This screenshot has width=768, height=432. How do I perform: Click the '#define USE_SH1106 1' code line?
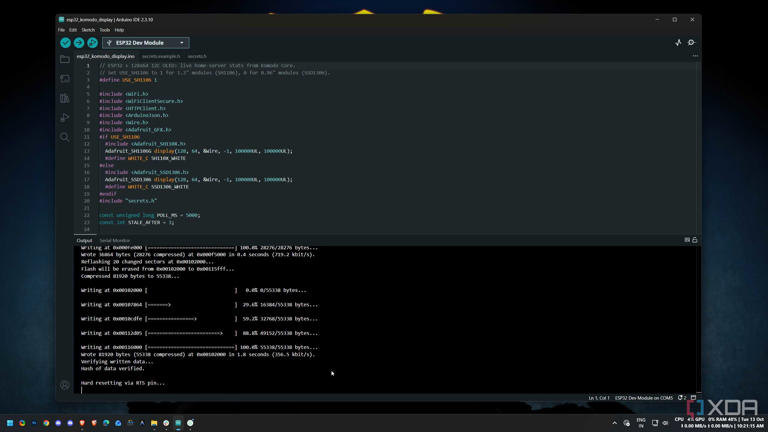coord(128,80)
